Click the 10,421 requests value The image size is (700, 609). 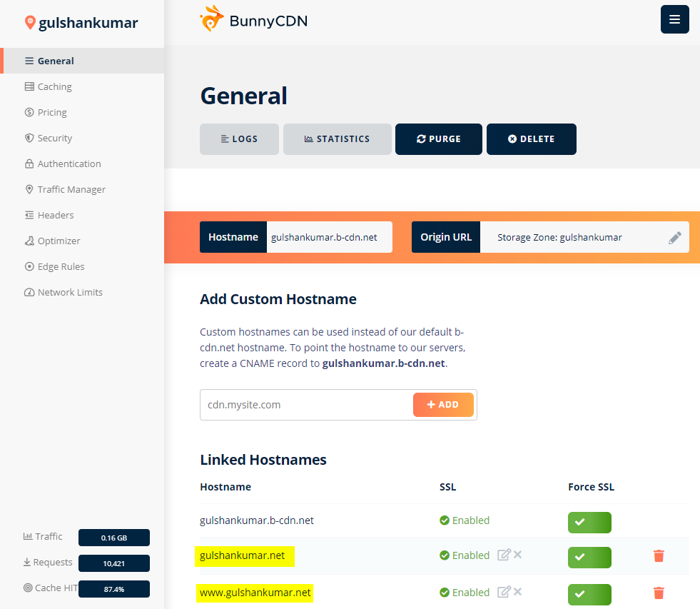click(114, 563)
